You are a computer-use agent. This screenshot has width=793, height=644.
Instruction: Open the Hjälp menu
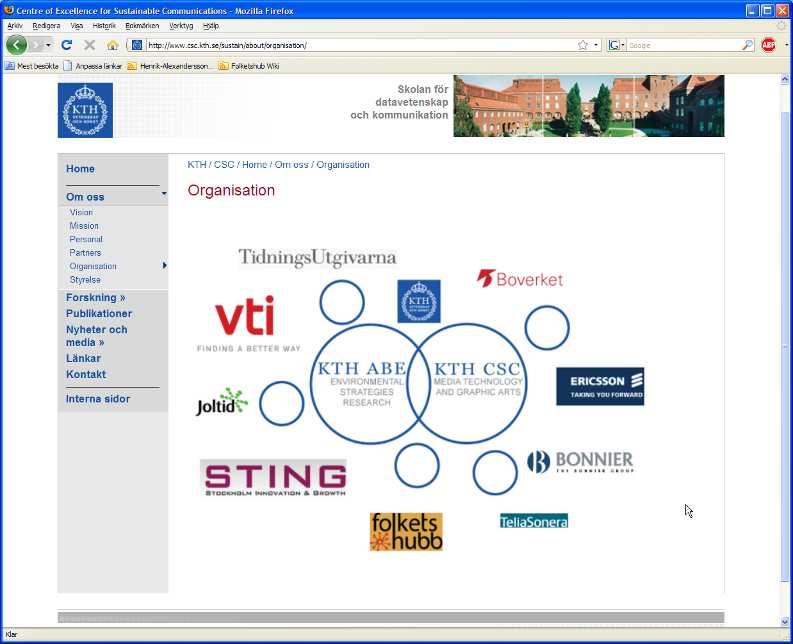point(210,26)
